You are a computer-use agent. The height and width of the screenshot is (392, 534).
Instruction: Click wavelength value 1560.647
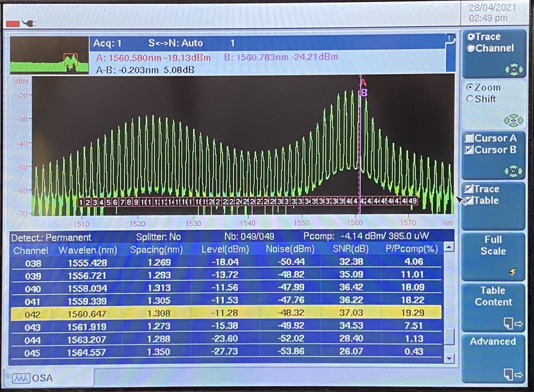coord(87,314)
